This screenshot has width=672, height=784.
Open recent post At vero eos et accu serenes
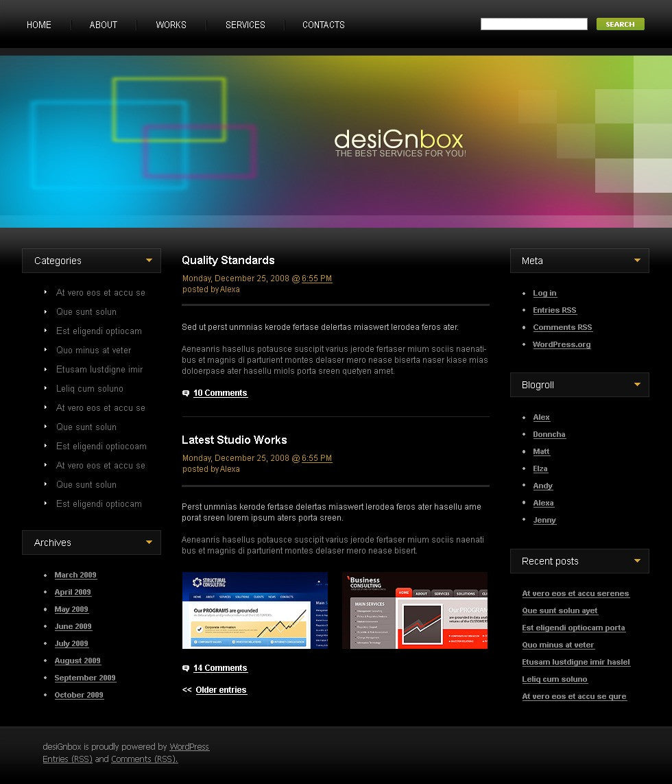coord(575,593)
